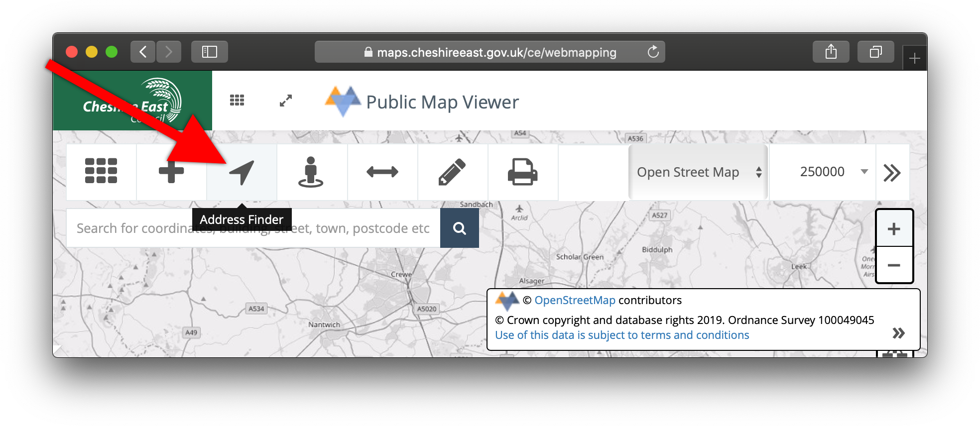Zoom out on the map

tap(894, 265)
